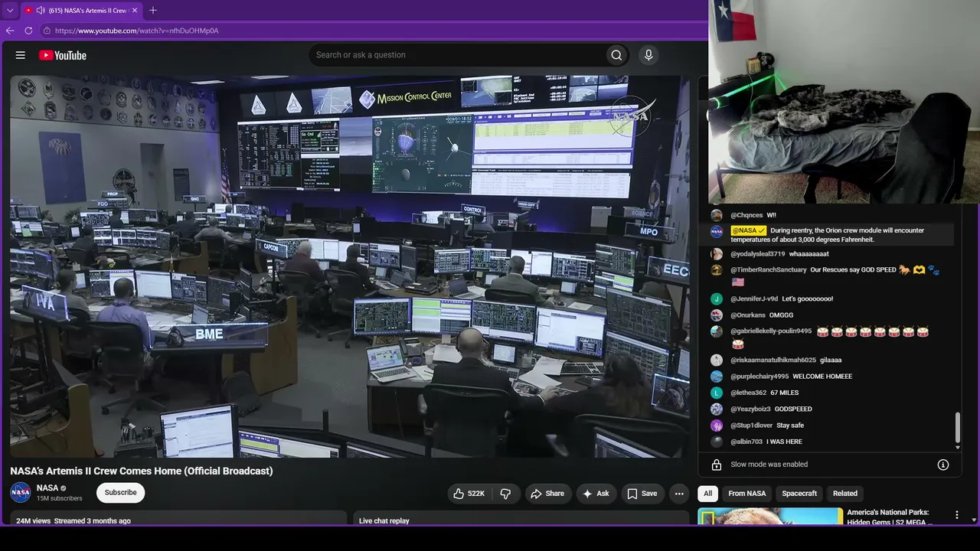Click the video title text
Viewport: 980px width, 551px height.
(141, 471)
